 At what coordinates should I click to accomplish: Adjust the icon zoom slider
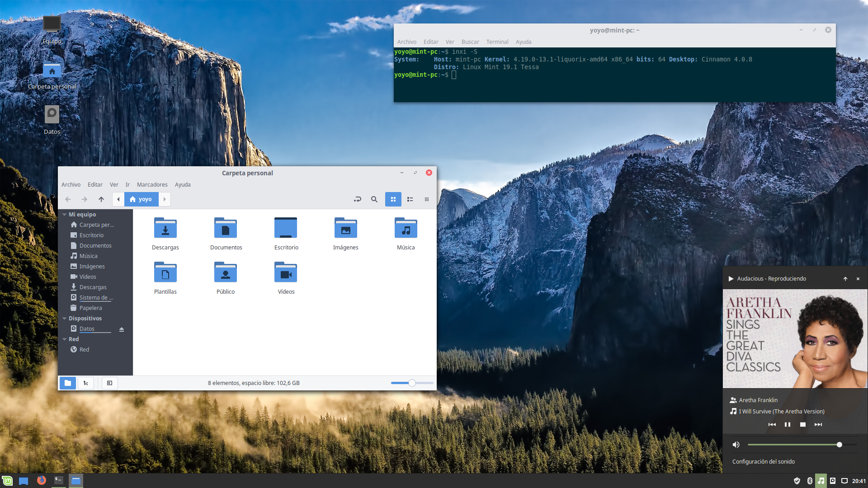(412, 383)
